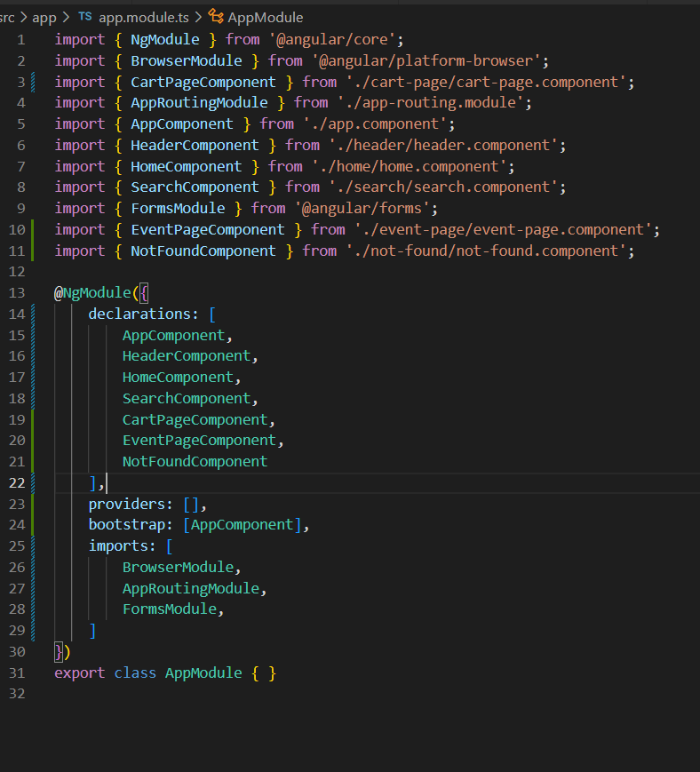Click AppComponent inside bootstrap array

click(x=242, y=525)
